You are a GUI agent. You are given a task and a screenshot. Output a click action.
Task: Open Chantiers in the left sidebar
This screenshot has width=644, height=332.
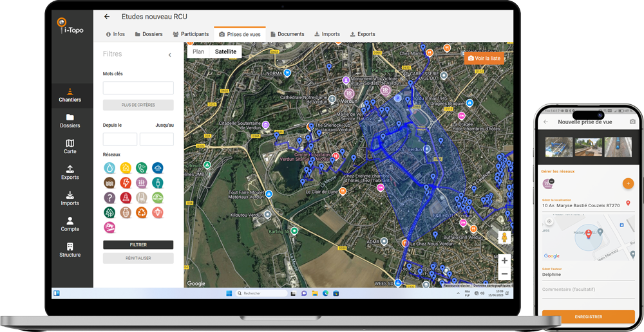(70, 95)
